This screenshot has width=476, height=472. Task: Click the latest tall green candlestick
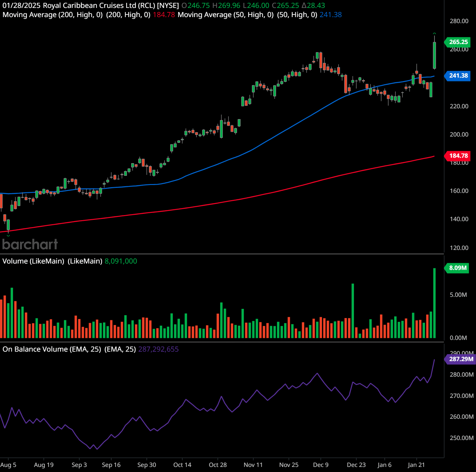tap(434, 55)
